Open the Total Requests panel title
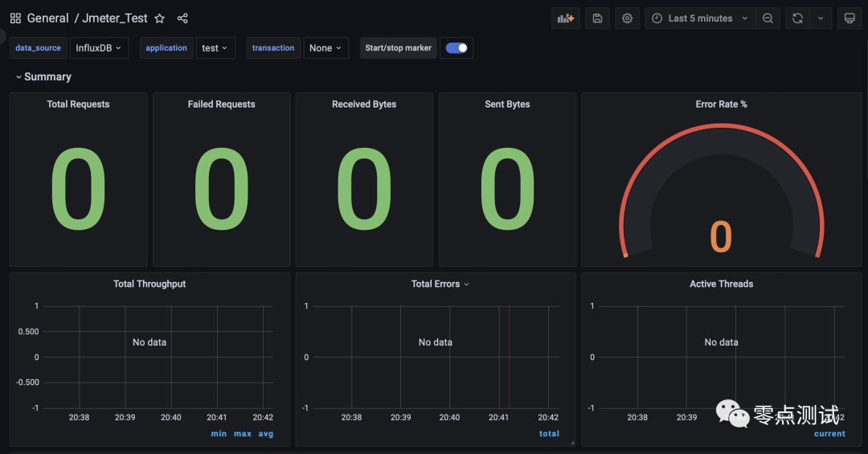868x454 pixels. [78, 104]
